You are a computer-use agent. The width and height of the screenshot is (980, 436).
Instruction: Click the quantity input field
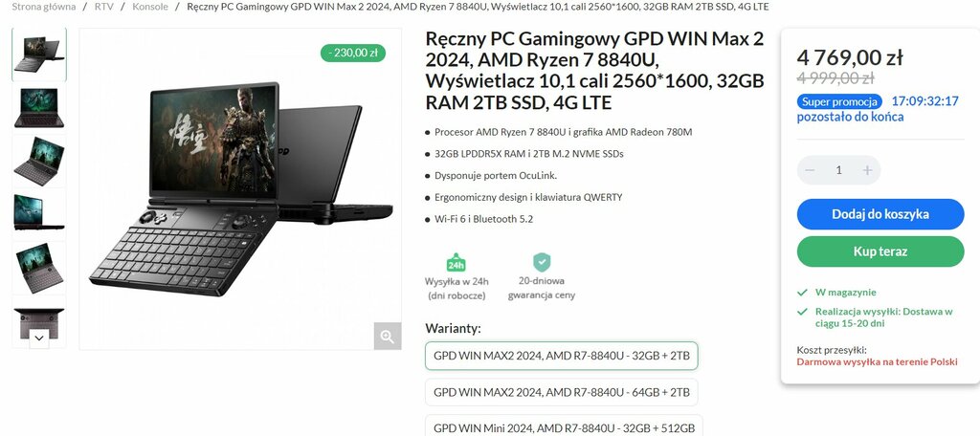838,170
